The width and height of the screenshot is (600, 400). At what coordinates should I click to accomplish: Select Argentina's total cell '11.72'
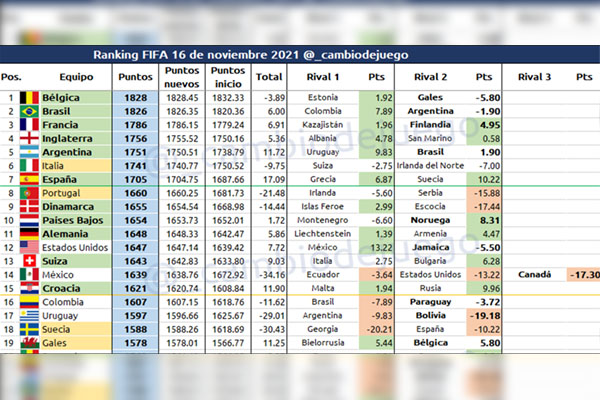(x=269, y=152)
